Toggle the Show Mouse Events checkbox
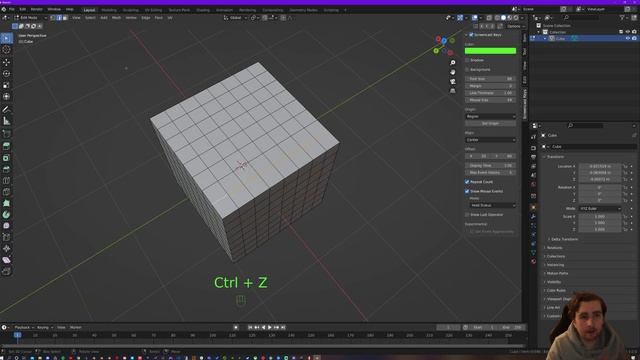This screenshot has height=360, width=640. (467, 191)
